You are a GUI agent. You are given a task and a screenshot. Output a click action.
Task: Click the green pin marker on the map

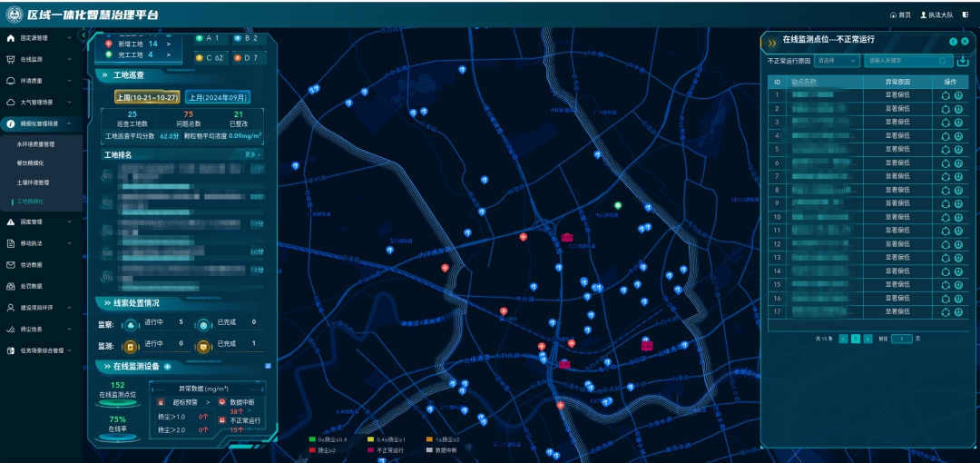click(x=619, y=206)
